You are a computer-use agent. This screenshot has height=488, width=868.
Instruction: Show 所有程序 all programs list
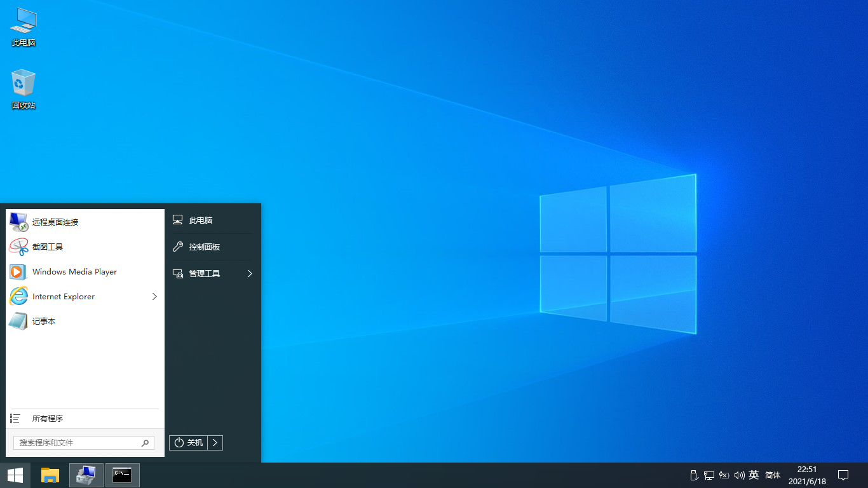click(x=85, y=418)
